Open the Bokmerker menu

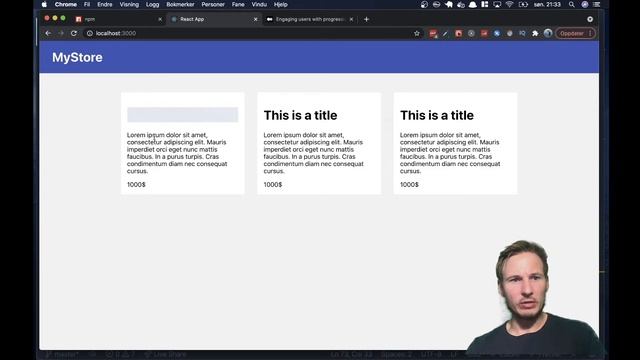point(180,4)
